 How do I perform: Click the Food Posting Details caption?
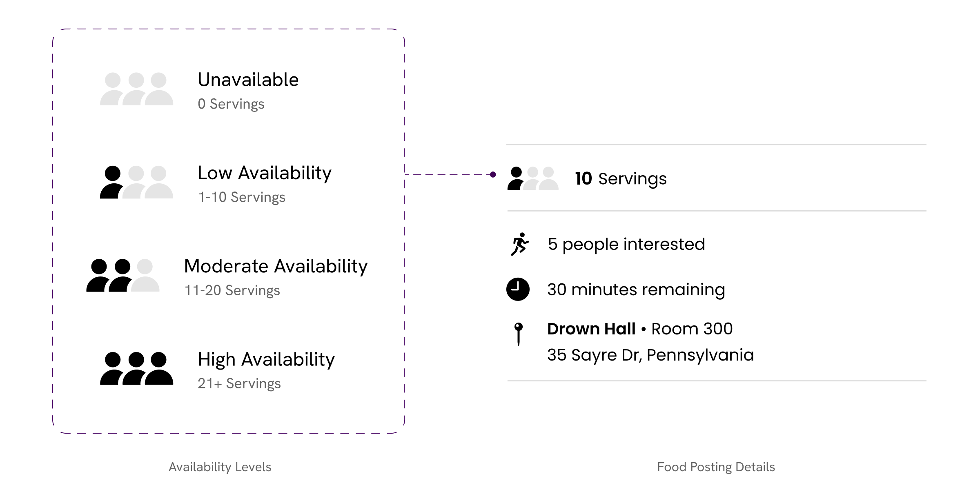pos(716,467)
